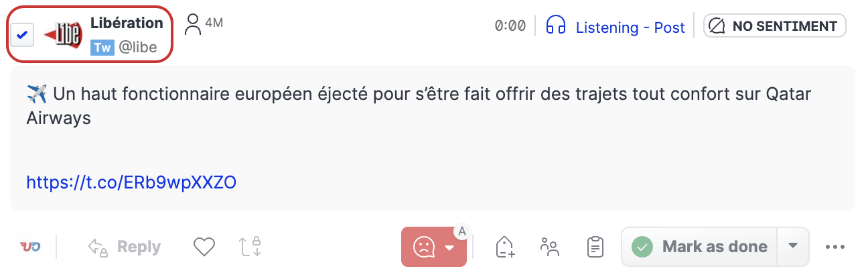Click the 0:00 timer display
This screenshot has height=279, width=868.
pyautogui.click(x=510, y=26)
